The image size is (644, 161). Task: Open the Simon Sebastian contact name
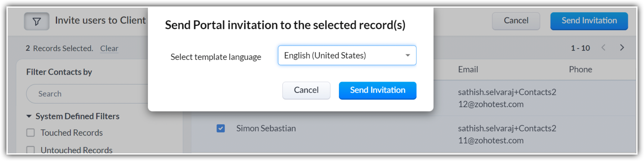pos(266,128)
